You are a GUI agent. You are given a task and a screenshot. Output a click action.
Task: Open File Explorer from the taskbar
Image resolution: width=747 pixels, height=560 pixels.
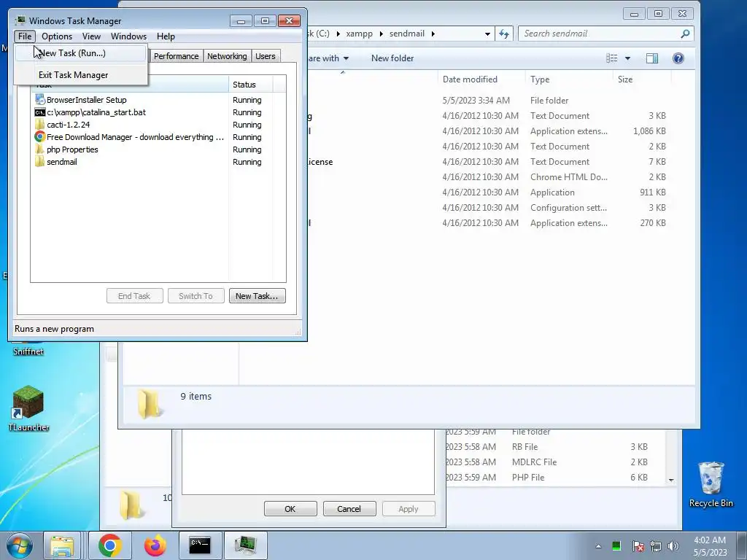[62, 545]
